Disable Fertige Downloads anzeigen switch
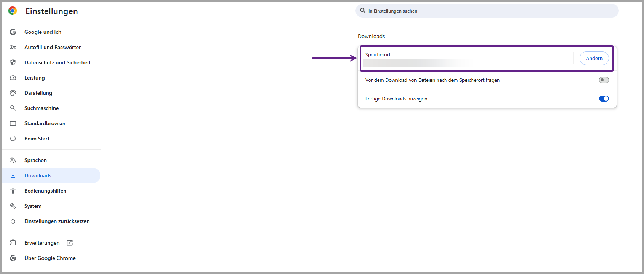644x274 pixels. [x=604, y=99]
